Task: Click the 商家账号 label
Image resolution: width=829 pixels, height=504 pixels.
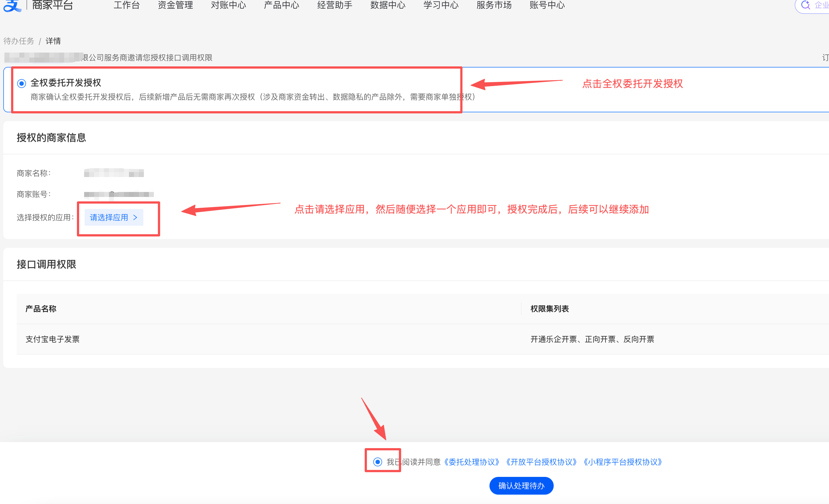Action: [34, 194]
